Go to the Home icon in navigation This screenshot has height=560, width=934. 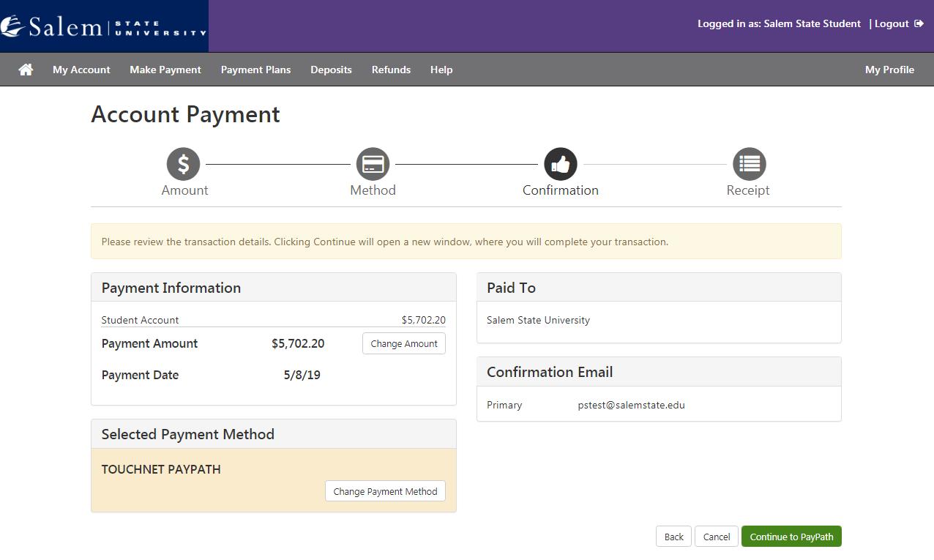point(26,70)
